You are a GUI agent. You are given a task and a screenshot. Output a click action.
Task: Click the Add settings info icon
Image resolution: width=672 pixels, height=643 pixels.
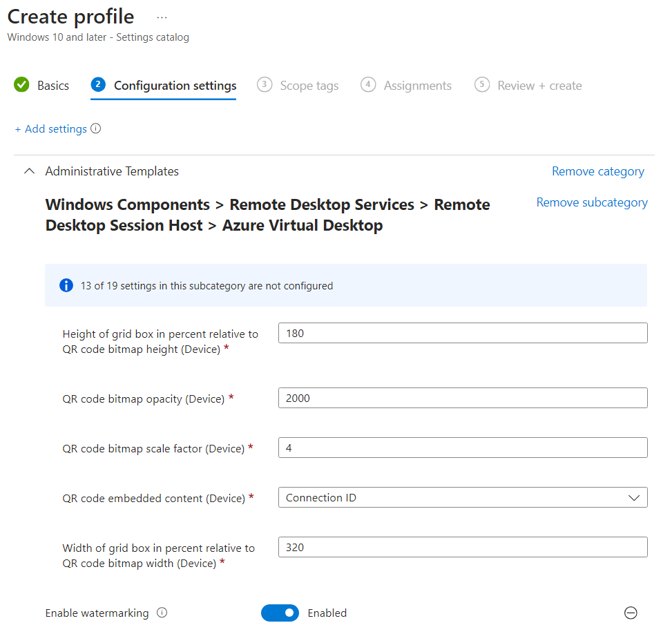click(x=96, y=128)
